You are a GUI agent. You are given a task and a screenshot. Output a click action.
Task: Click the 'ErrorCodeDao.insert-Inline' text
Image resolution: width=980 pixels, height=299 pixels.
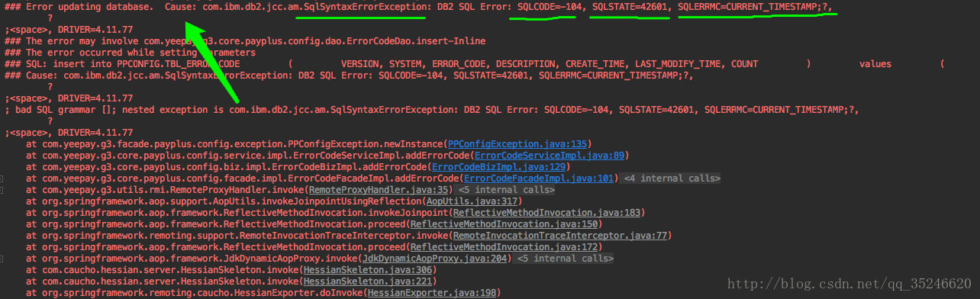click(x=416, y=41)
